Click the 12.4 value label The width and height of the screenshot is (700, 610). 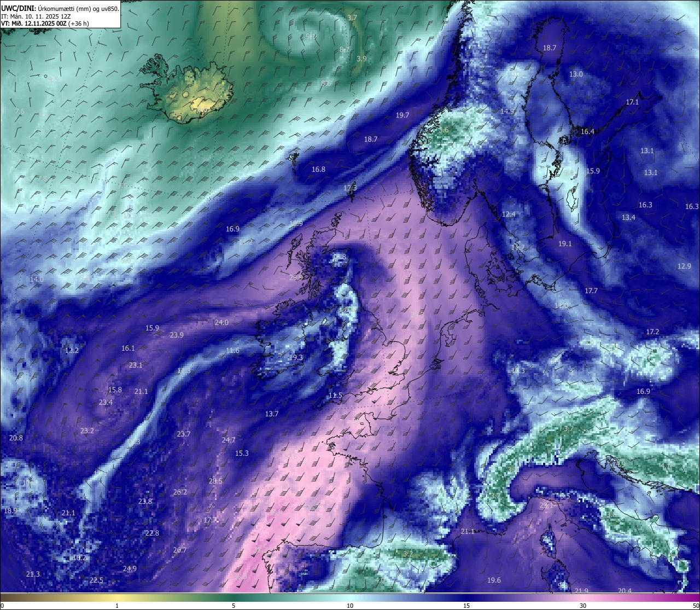pos(509,214)
